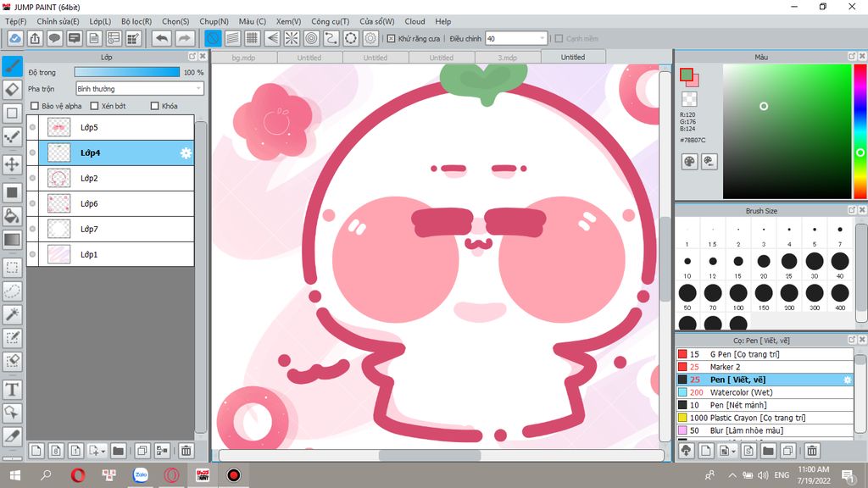Select the Watercolor (Wet) brush
This screenshot has width=868, height=488.
(765, 392)
